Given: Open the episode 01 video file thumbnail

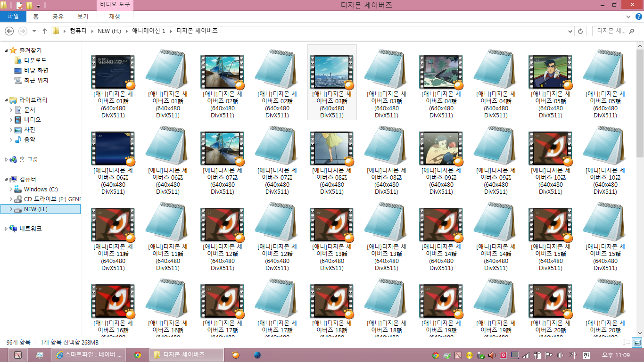Looking at the screenshot, I should [113, 72].
